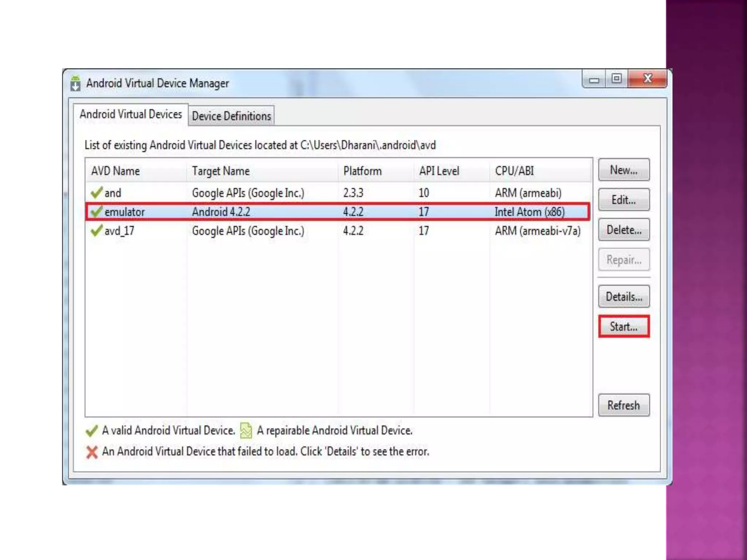Open Edit... for the selected AVD
The width and height of the screenshot is (747, 560).
pos(624,200)
